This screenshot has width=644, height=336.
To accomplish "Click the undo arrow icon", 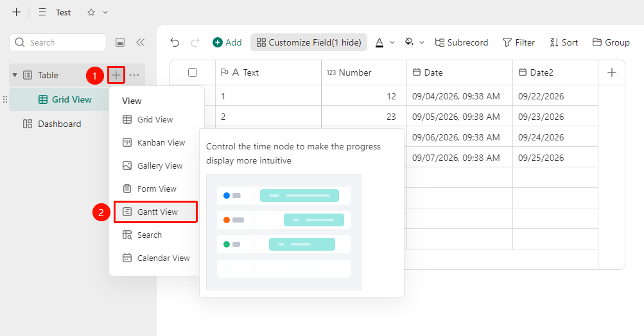I will click(x=175, y=42).
